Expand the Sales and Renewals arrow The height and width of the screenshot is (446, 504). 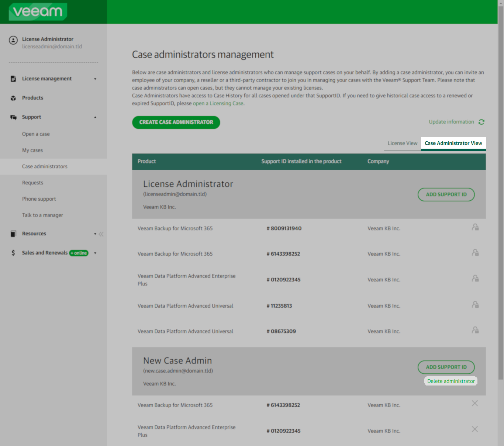tap(95, 253)
